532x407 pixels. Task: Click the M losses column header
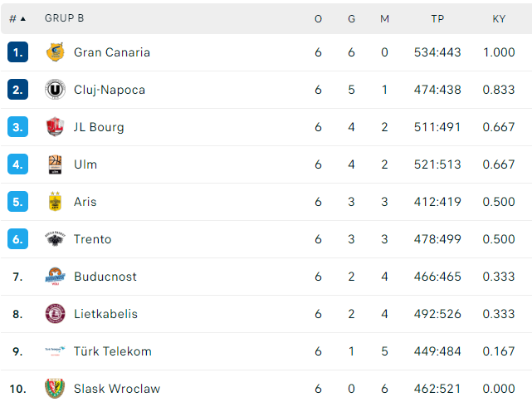tap(384, 18)
